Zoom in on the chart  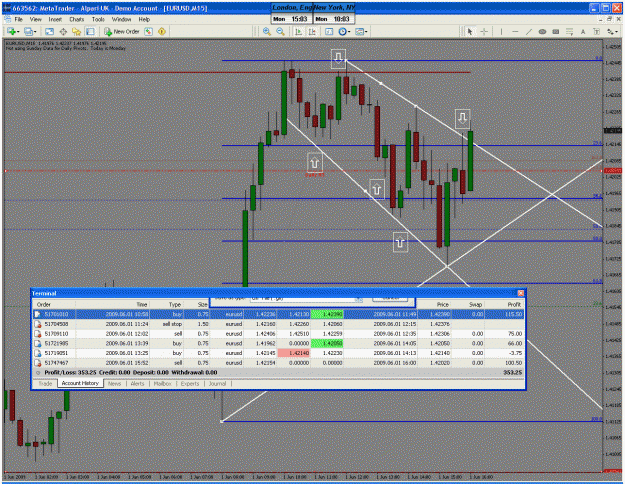coord(267,31)
